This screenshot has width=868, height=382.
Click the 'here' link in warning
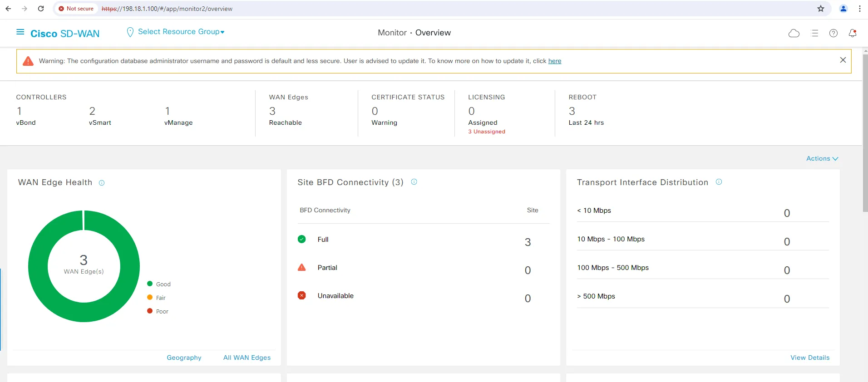tap(554, 61)
